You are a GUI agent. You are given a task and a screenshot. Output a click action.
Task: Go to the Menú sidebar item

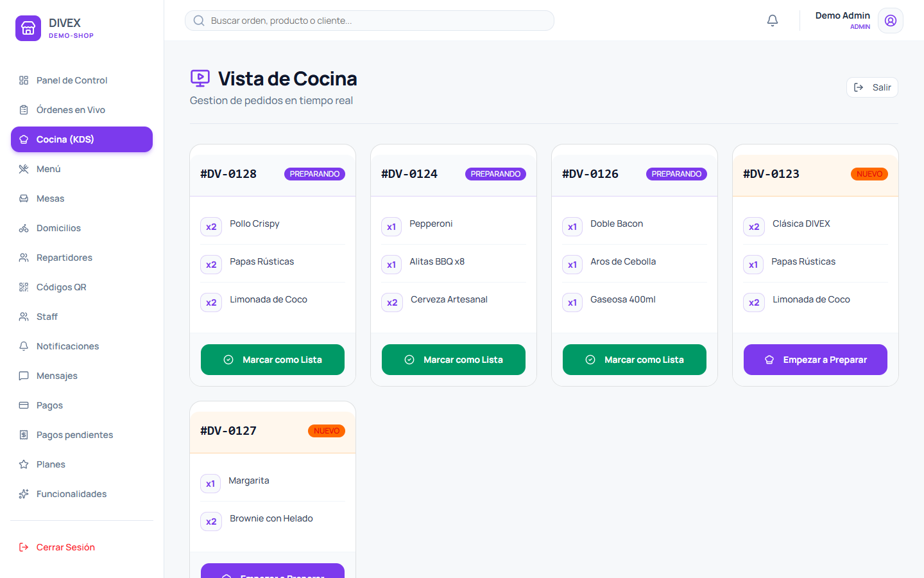click(x=81, y=169)
